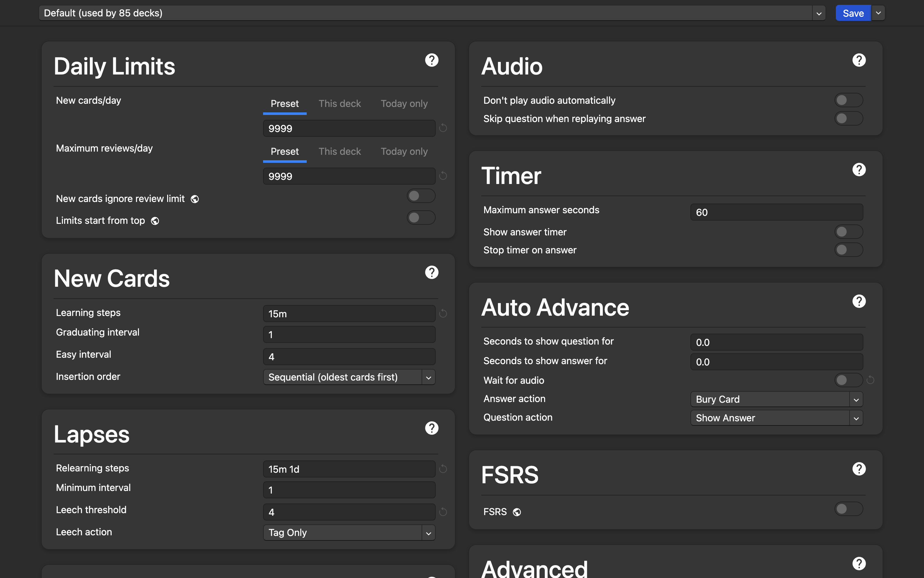This screenshot has width=924, height=578.
Task: Select Today only tab for New cards/day
Action: (x=404, y=104)
